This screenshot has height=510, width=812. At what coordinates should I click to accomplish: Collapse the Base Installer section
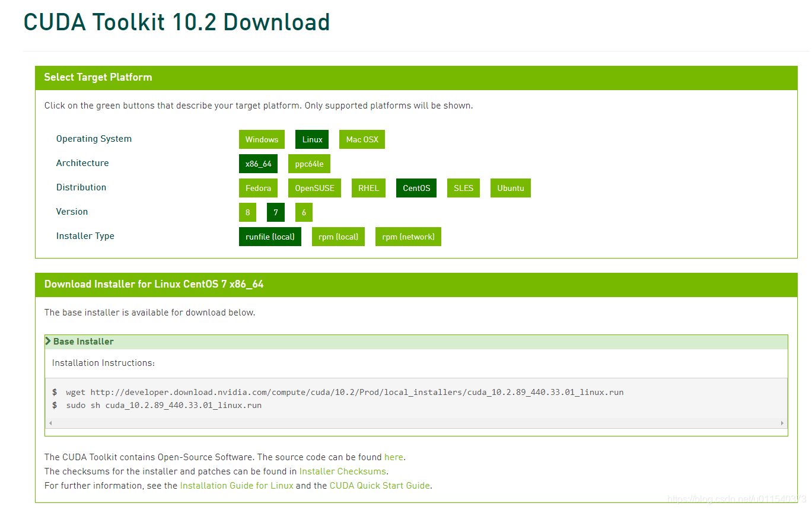(416, 342)
